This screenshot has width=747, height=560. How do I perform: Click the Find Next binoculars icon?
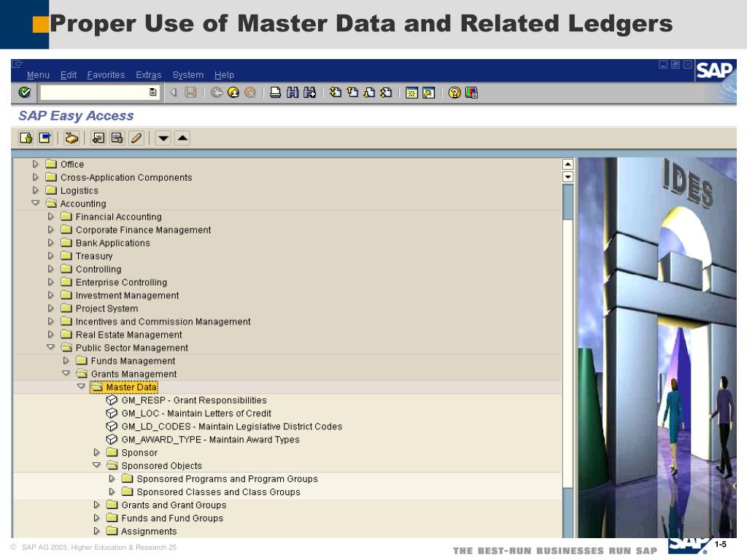pos(309,93)
